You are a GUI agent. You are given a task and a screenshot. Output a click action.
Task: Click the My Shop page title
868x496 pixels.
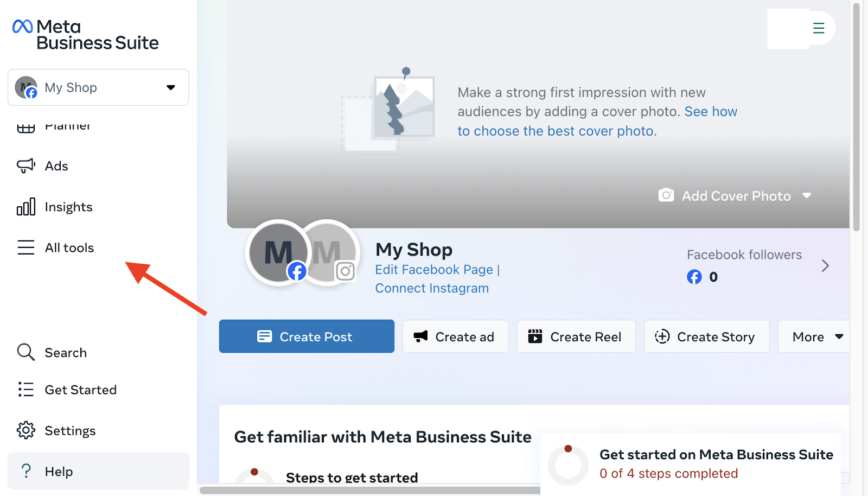pyautogui.click(x=414, y=250)
